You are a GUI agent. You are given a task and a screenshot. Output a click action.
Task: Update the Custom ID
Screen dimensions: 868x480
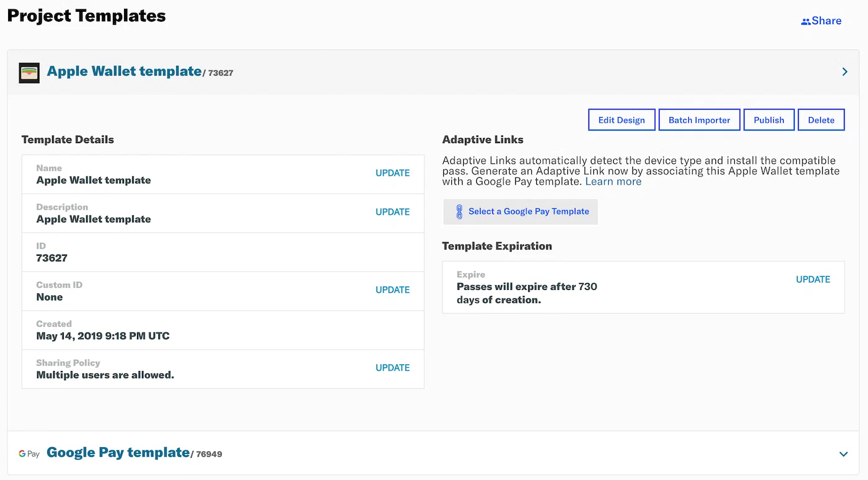tap(392, 289)
